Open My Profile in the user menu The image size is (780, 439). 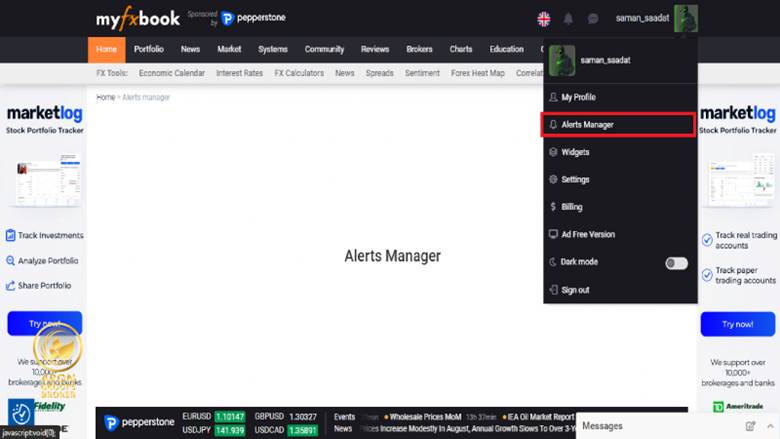[578, 97]
